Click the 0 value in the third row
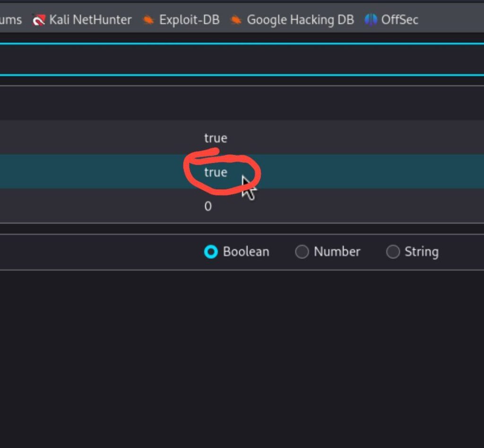This screenshot has width=484, height=448. point(208,207)
